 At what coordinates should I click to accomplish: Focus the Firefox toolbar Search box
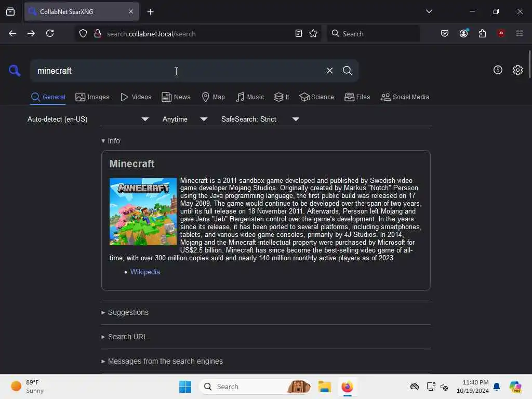pos(373,34)
